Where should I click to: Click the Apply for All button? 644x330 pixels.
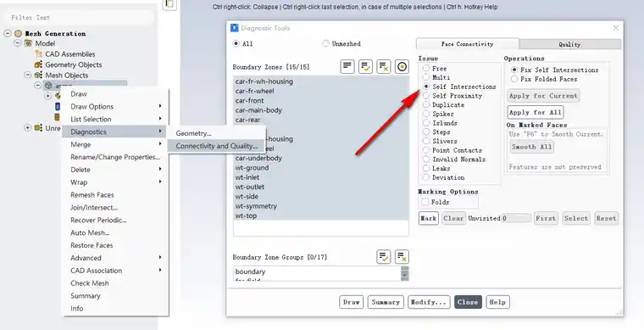pyautogui.click(x=536, y=112)
